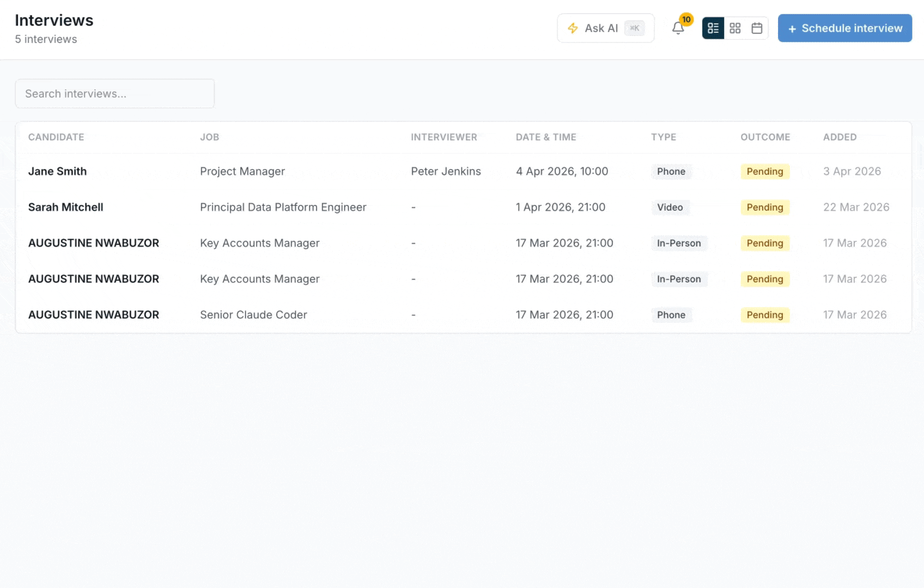This screenshot has height=588, width=924.
Task: Click Pending badge for Senior Claude Coder
Action: pyautogui.click(x=764, y=315)
